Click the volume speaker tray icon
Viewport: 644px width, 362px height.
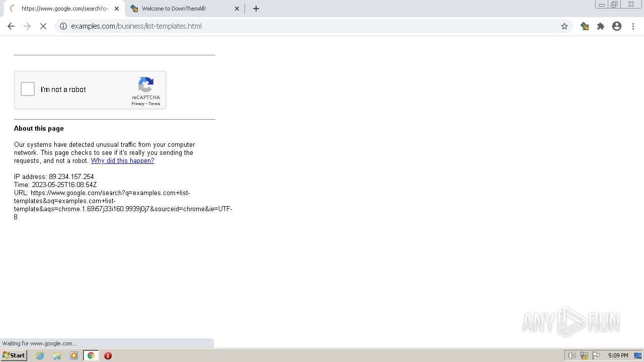pos(572,355)
